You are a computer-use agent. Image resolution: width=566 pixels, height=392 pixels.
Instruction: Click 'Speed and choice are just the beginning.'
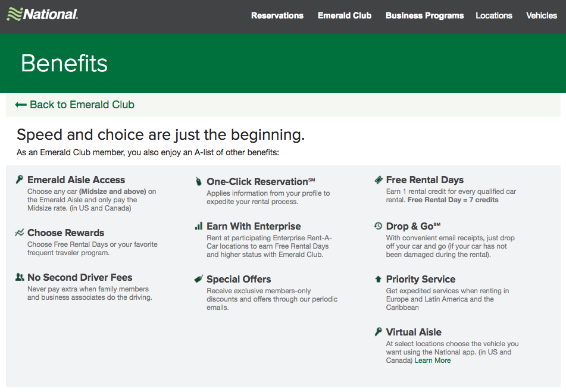(161, 134)
